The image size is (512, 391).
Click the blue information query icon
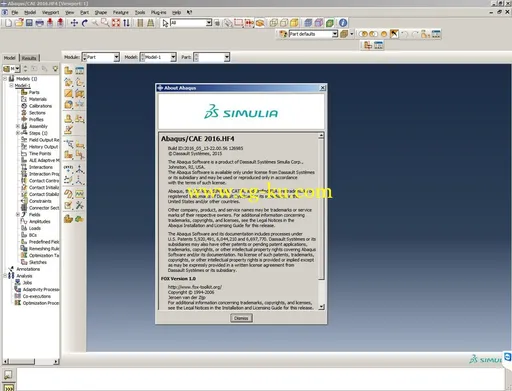343,23
